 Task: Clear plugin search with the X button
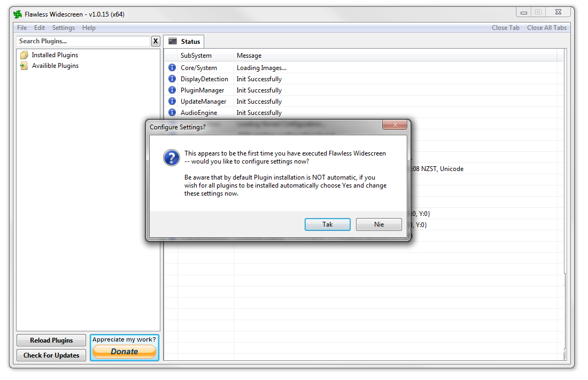click(x=156, y=41)
